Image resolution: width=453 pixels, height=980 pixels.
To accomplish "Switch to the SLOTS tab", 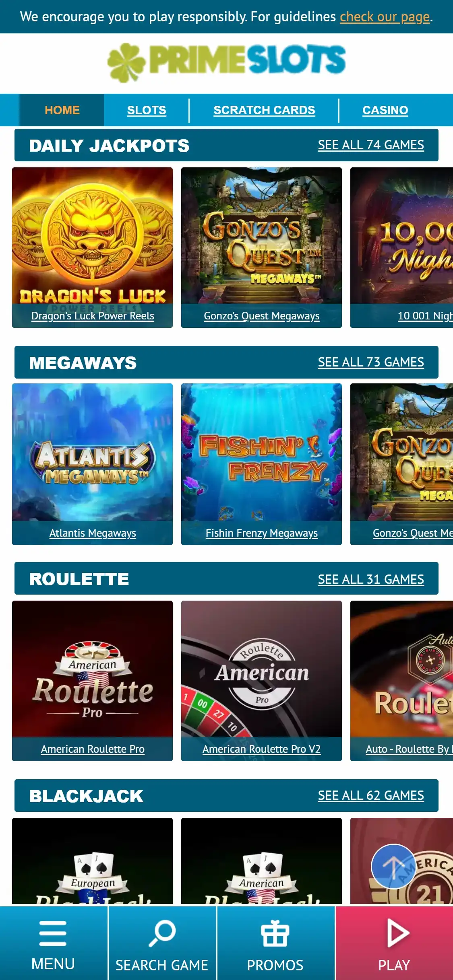I will click(x=147, y=110).
